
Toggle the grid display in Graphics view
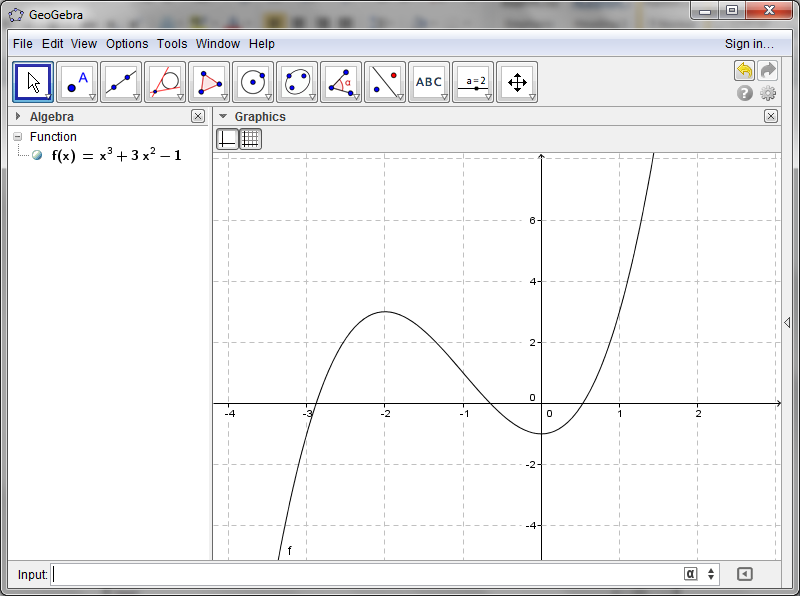tap(250, 138)
